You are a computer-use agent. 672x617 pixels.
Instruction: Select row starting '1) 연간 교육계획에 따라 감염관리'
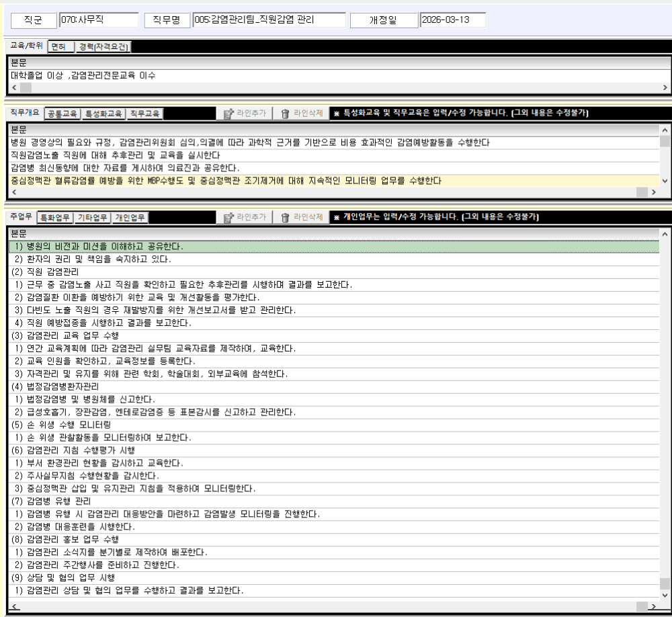pyautogui.click(x=334, y=349)
